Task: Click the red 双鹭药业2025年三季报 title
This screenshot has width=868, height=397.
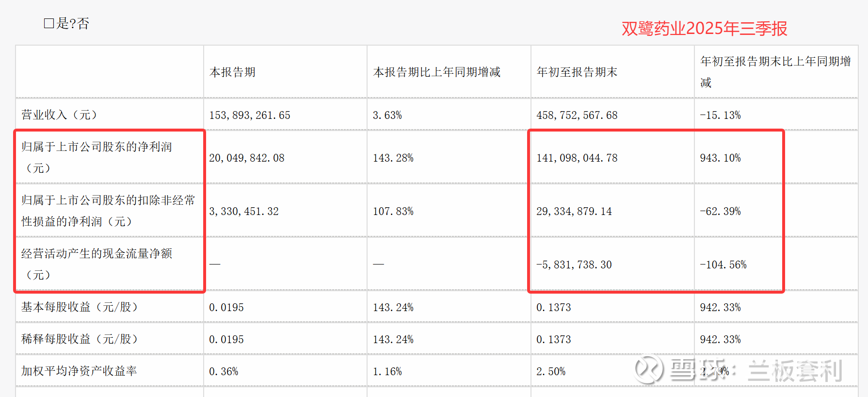Action: coord(704,29)
